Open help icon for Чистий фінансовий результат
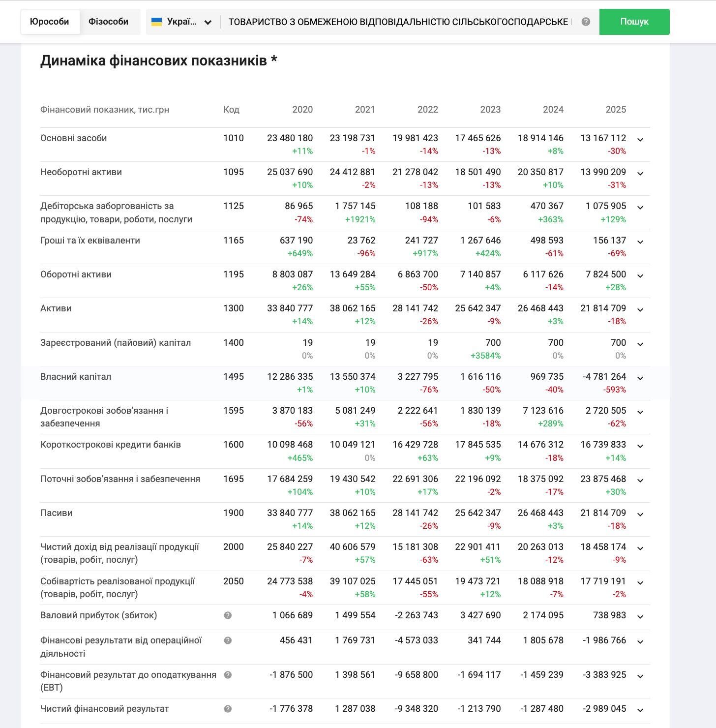716x728 pixels. (228, 709)
